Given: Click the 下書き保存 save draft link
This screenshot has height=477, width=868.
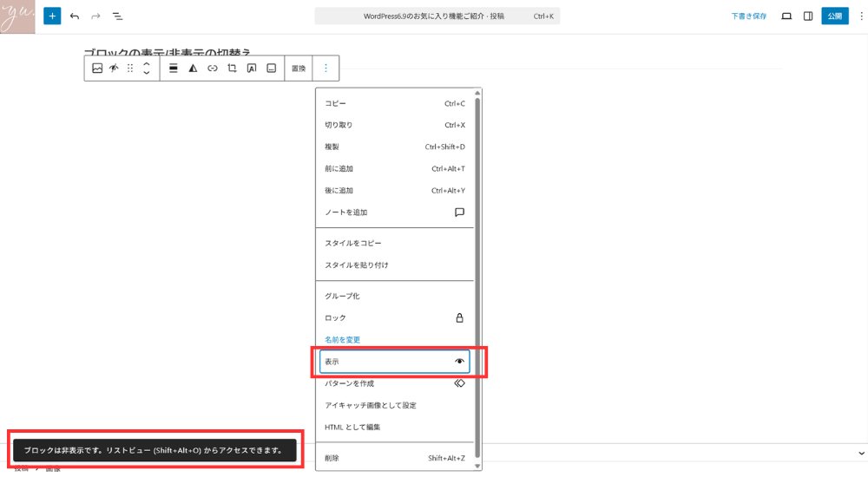Looking at the screenshot, I should [x=748, y=16].
